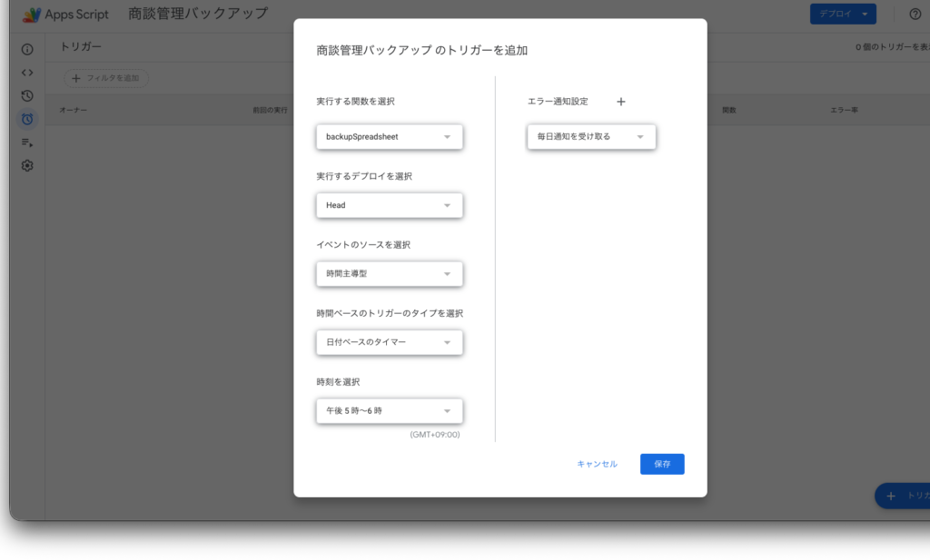The height and width of the screenshot is (560, 930).
Task: Open Project Settings gear icon
Action: [27, 166]
